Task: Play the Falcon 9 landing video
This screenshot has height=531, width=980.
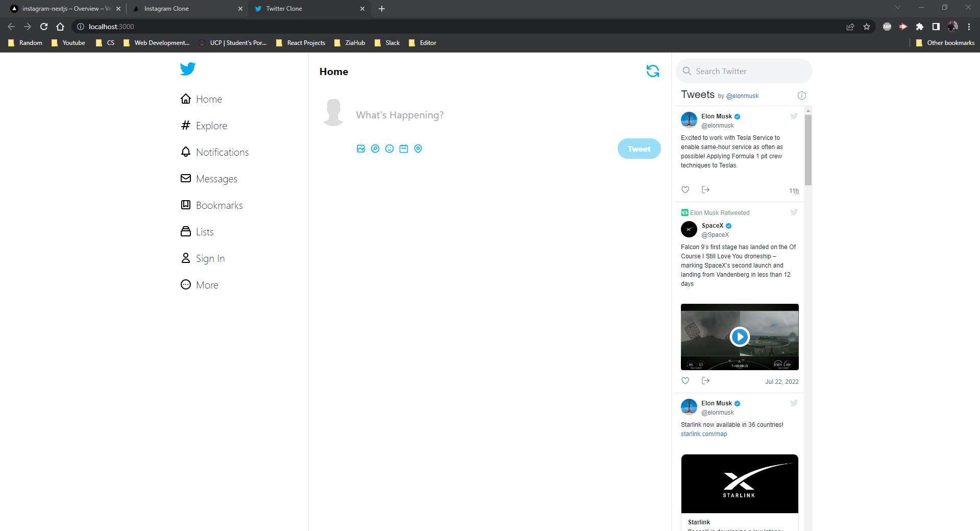Action: tap(740, 336)
